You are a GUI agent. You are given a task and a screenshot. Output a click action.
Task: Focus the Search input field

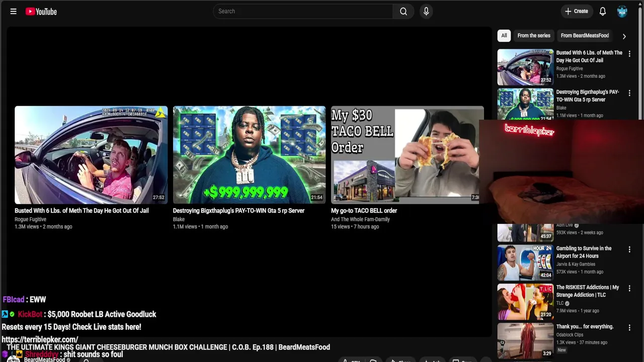(303, 11)
